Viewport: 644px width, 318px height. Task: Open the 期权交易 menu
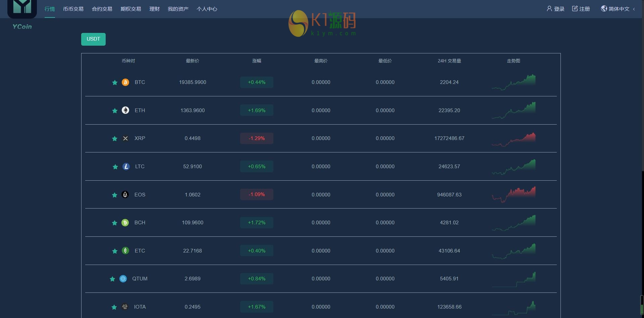pyautogui.click(x=131, y=9)
